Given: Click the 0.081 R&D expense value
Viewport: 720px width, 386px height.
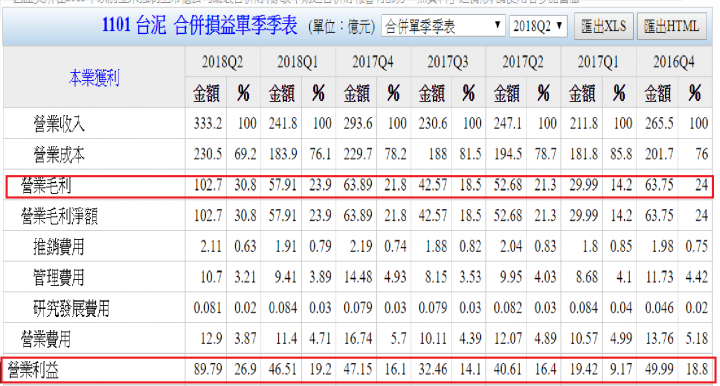Looking at the screenshot, I should (x=208, y=308).
